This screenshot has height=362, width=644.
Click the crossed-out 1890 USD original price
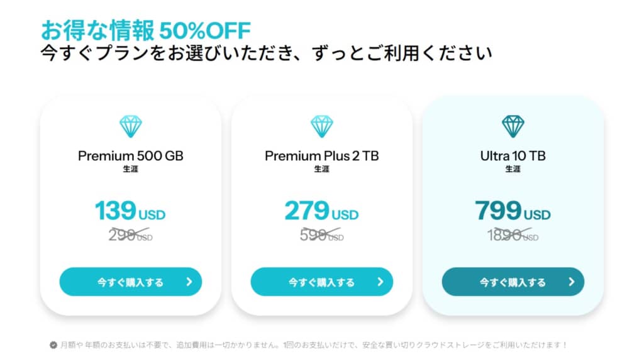pos(513,235)
